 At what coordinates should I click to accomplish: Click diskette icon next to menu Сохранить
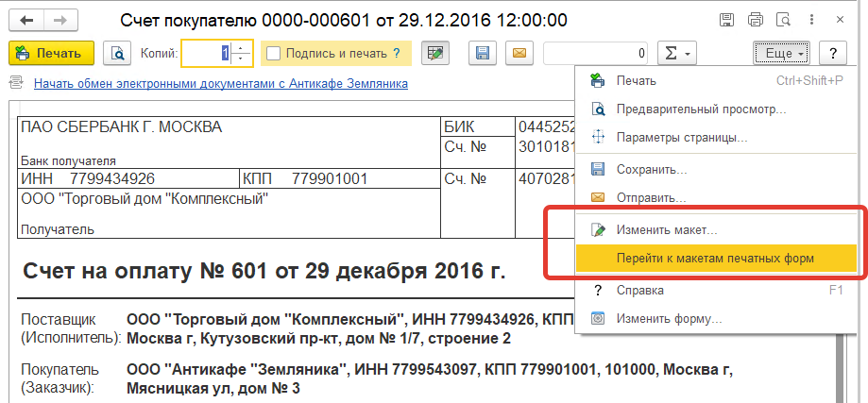click(x=599, y=169)
